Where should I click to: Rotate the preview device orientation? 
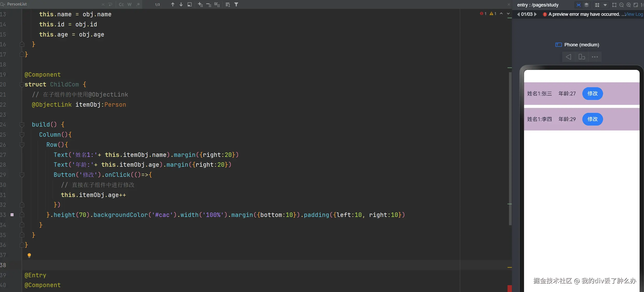pos(582,57)
